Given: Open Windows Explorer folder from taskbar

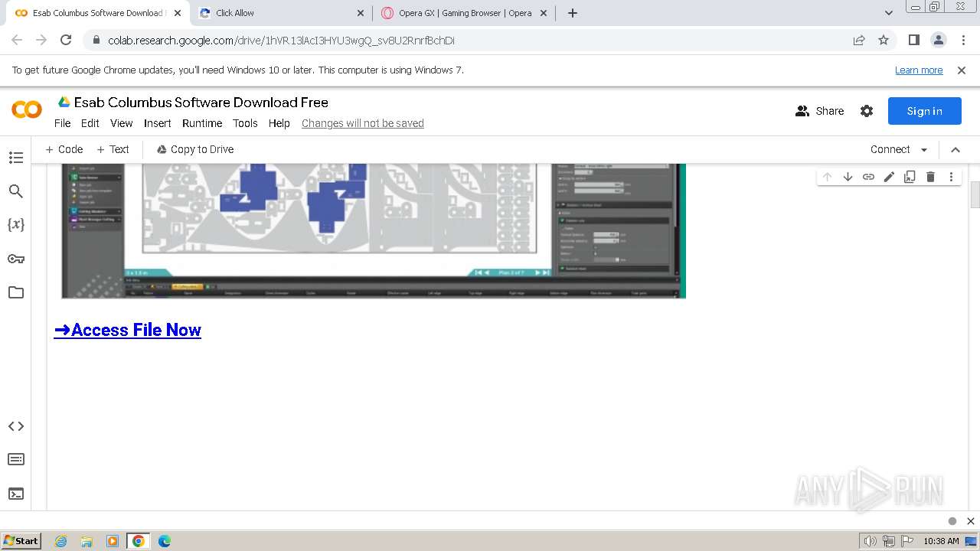Looking at the screenshot, I should tap(87, 541).
